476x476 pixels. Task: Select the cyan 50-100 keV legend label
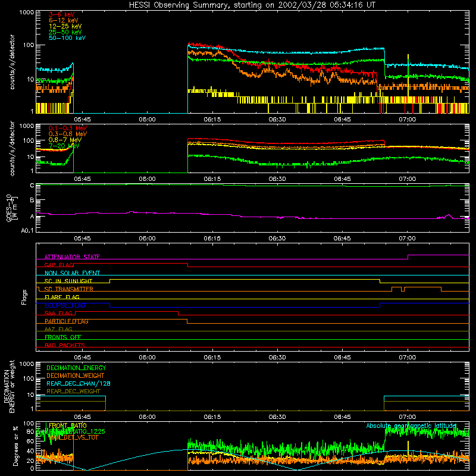(x=67, y=38)
